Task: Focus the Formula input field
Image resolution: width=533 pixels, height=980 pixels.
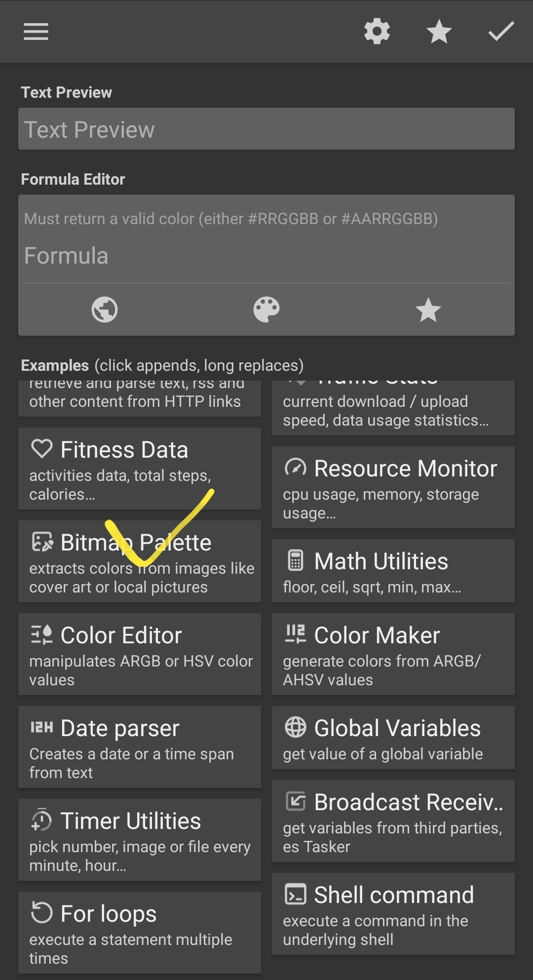Action: click(266, 256)
